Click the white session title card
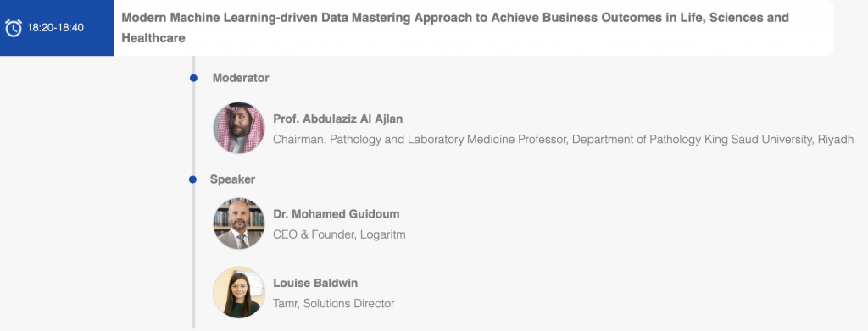 coord(474,28)
